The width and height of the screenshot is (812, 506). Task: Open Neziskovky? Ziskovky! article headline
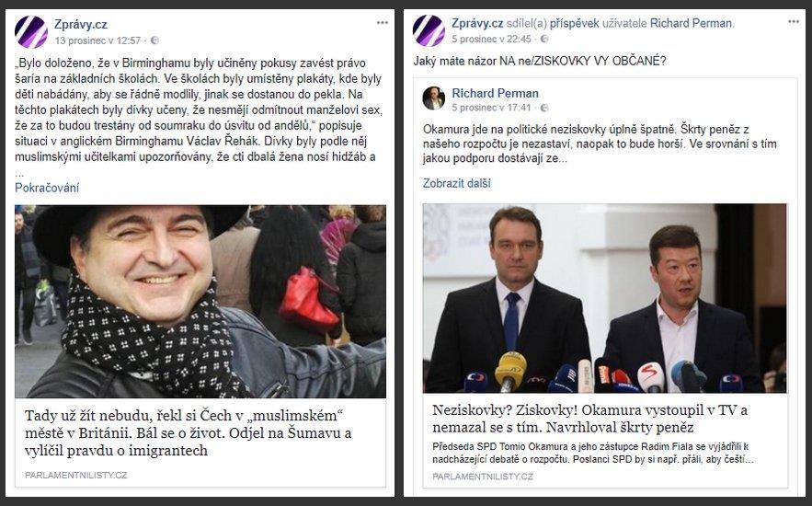(589, 419)
